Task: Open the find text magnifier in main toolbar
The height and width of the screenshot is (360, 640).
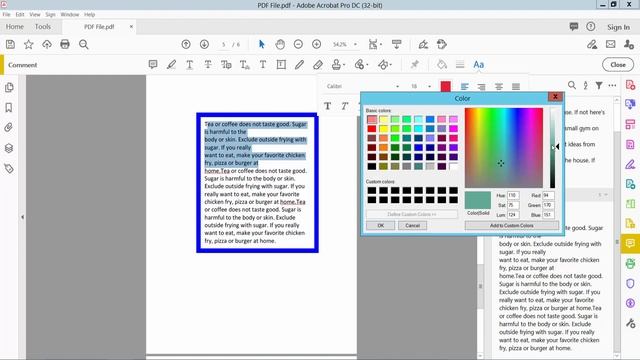Action: [x=84, y=44]
